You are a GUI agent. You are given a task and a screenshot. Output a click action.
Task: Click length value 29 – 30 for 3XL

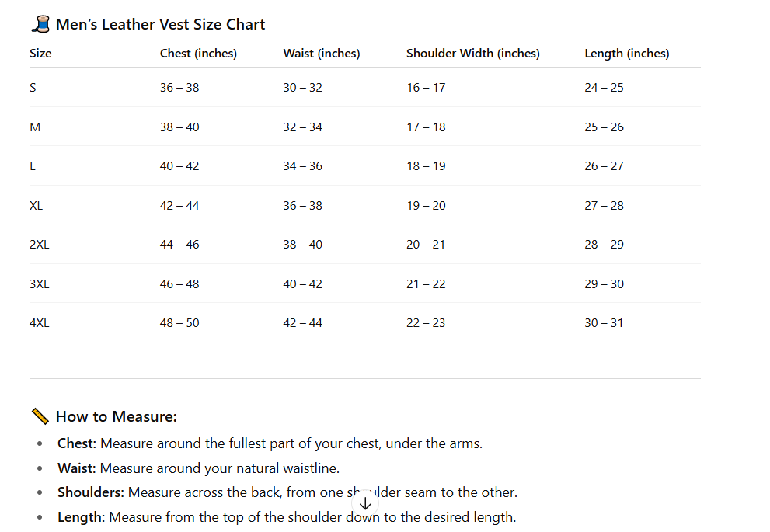point(604,284)
